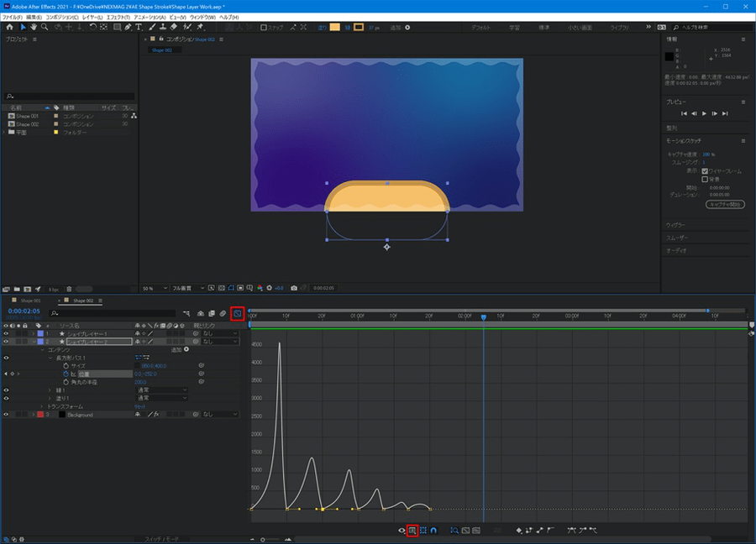Image resolution: width=756 pixels, height=544 pixels.
Task: Click the キャプチャ開始 button
Action: coord(725,204)
